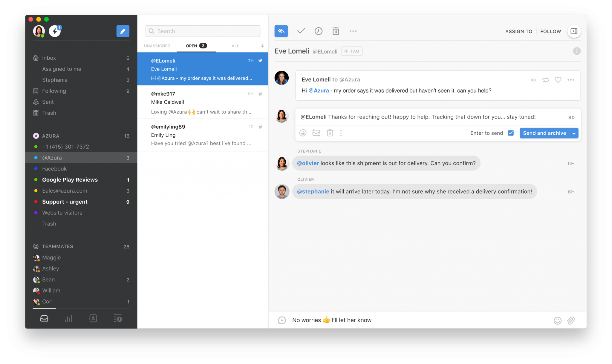Delete conversation with top trash icon
This screenshot has height=364, width=612.
[336, 31]
